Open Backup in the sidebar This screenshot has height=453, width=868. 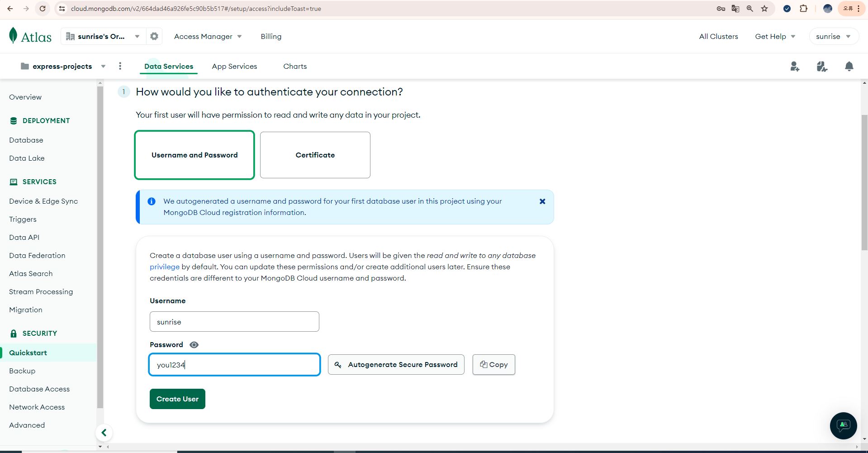pos(22,371)
